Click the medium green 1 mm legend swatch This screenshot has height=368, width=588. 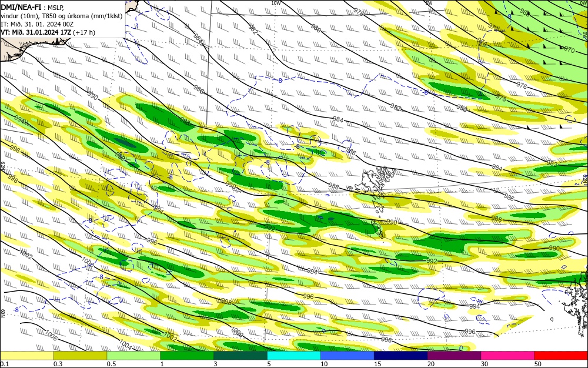187,356
